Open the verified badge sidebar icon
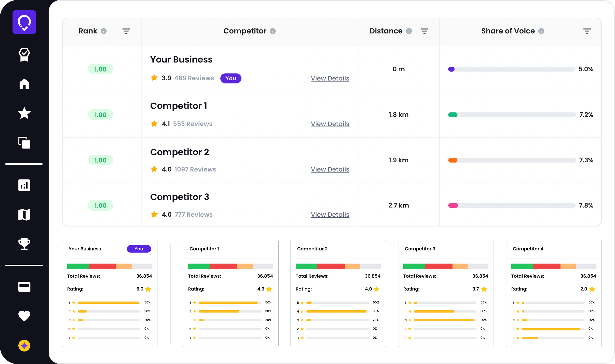Screen dimensions: 615x364 point(24,54)
